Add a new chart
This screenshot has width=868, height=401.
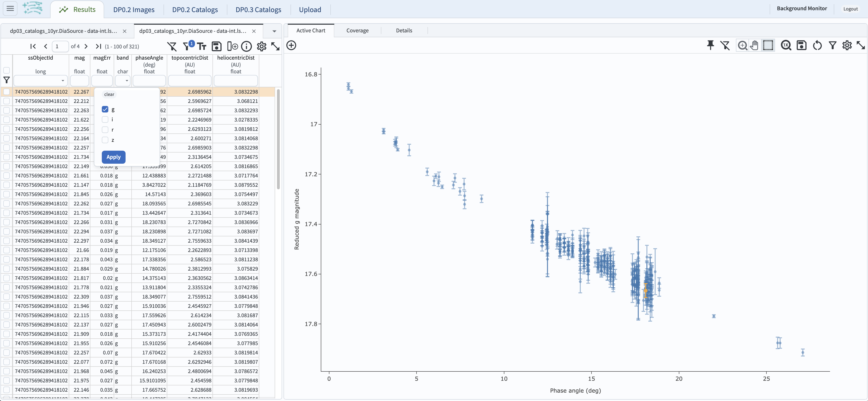pos(291,45)
